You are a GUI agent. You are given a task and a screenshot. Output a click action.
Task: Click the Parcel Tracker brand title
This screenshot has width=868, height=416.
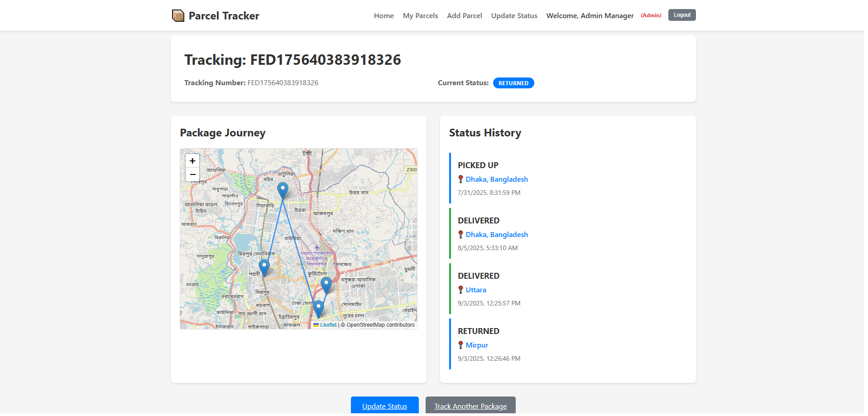[224, 16]
